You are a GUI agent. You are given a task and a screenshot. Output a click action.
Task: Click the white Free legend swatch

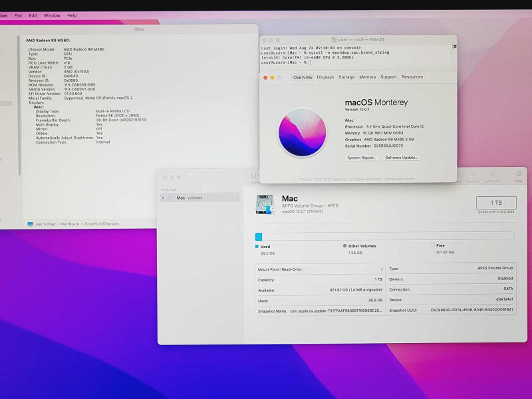coord(433,245)
